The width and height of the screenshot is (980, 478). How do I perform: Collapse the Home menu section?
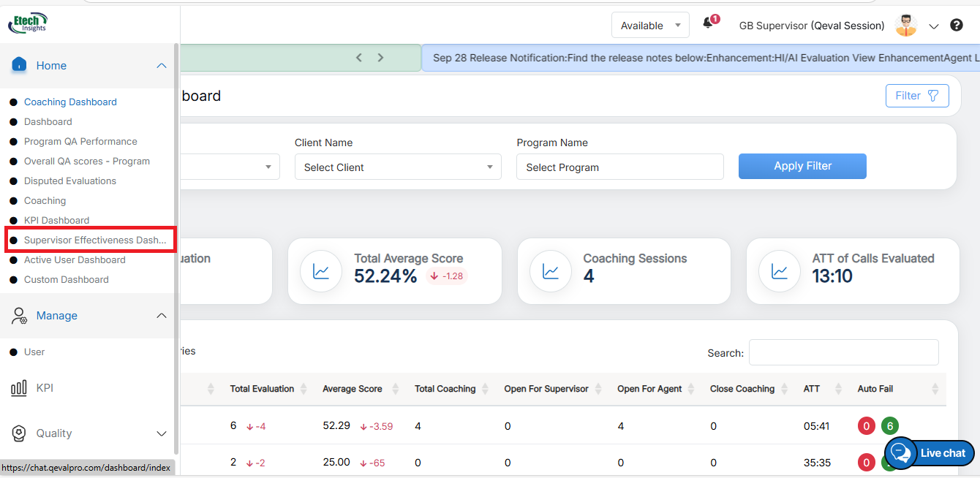coord(162,66)
